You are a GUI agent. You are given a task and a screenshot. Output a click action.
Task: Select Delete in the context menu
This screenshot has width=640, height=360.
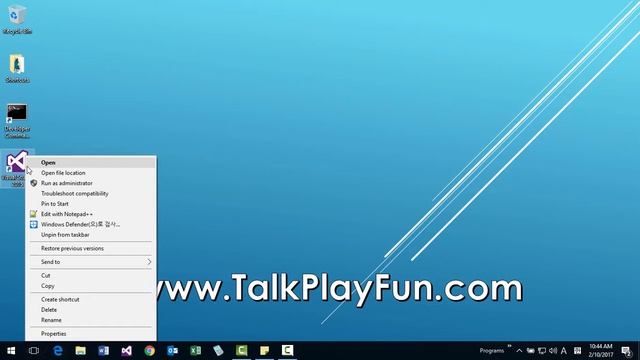click(91, 310)
